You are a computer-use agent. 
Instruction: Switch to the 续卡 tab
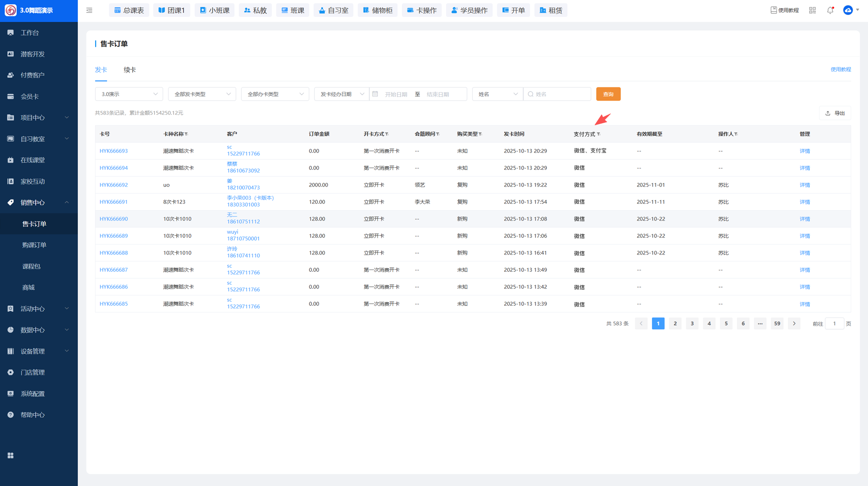(x=130, y=70)
